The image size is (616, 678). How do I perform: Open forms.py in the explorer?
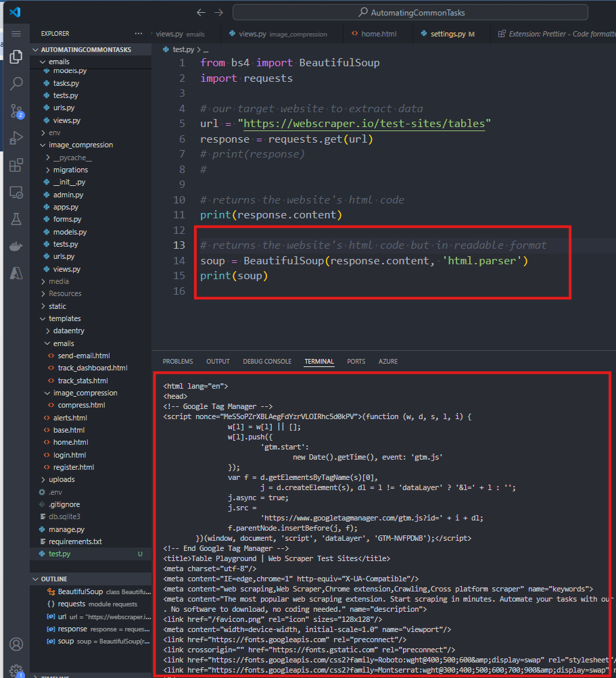click(x=91, y=219)
